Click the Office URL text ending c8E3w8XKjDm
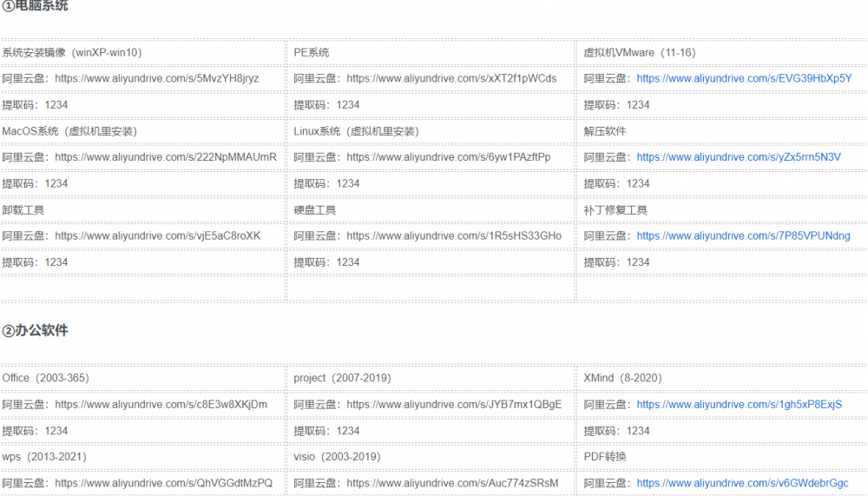Viewport: 868px width, 496px height. 161,405
